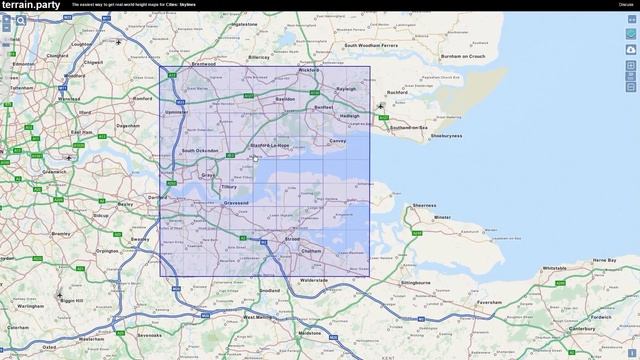Click the Greenwich label
Viewport: 640px width, 360px height.
pos(54,172)
